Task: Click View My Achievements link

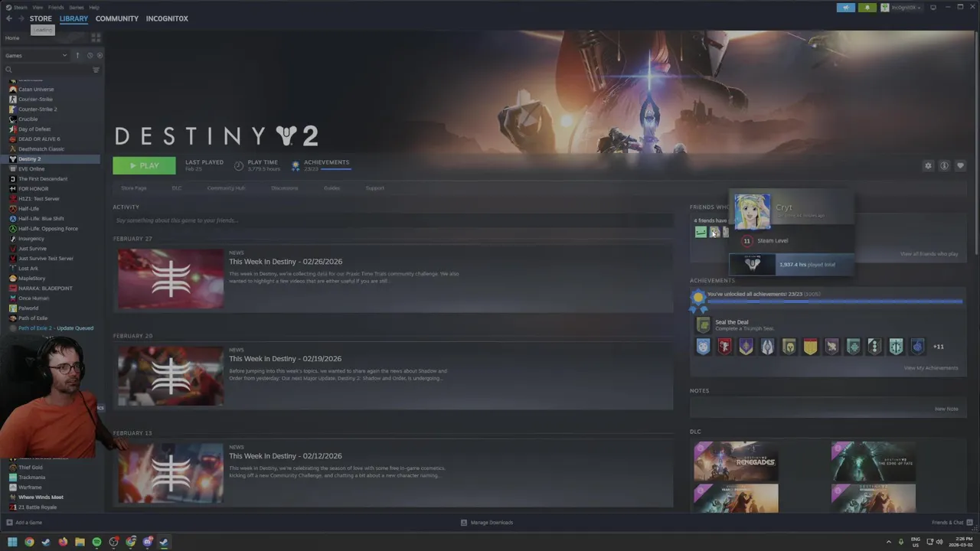Action: [931, 368]
